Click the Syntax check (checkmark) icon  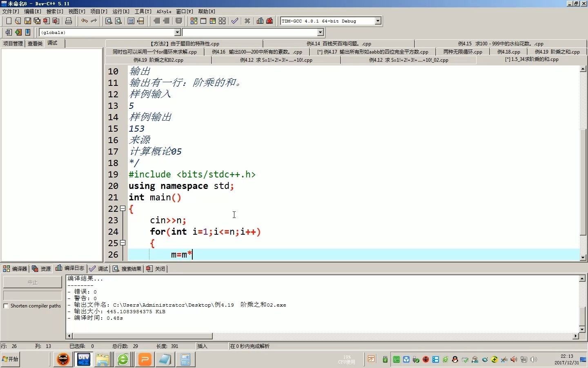tap(235, 21)
